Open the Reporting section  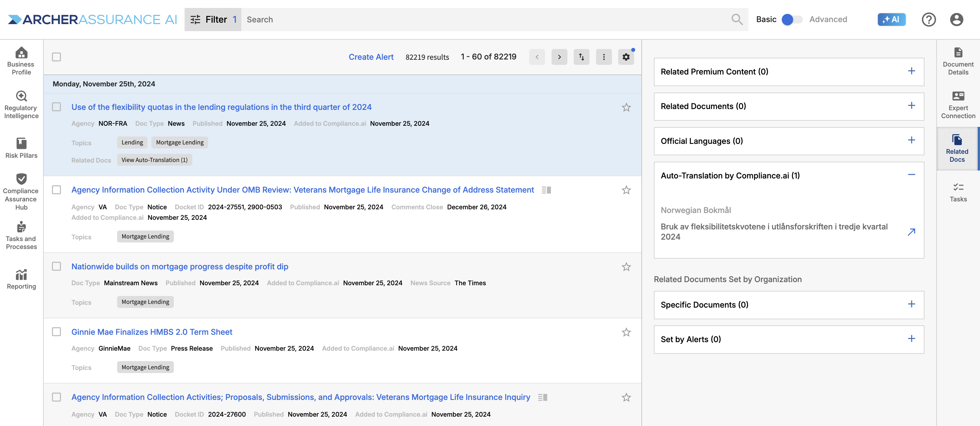(21, 279)
